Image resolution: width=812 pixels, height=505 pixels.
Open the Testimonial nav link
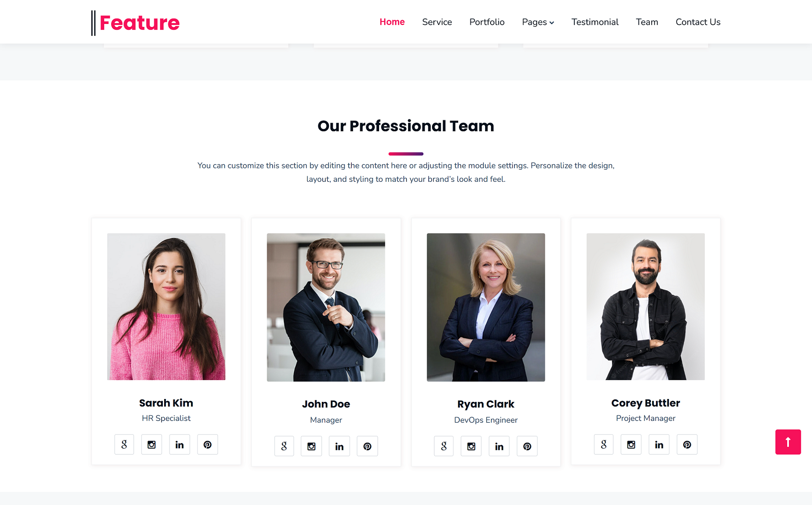[595, 22]
